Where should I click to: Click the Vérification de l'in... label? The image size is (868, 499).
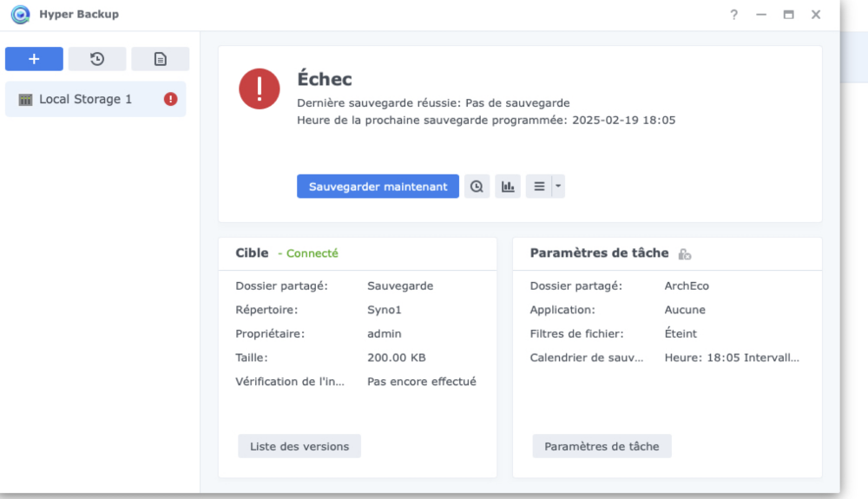290,381
